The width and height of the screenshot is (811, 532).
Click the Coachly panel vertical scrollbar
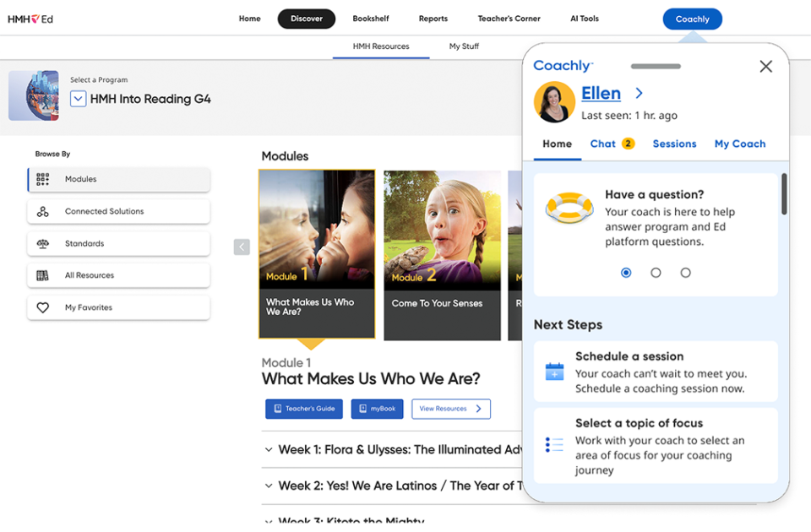[784, 194]
